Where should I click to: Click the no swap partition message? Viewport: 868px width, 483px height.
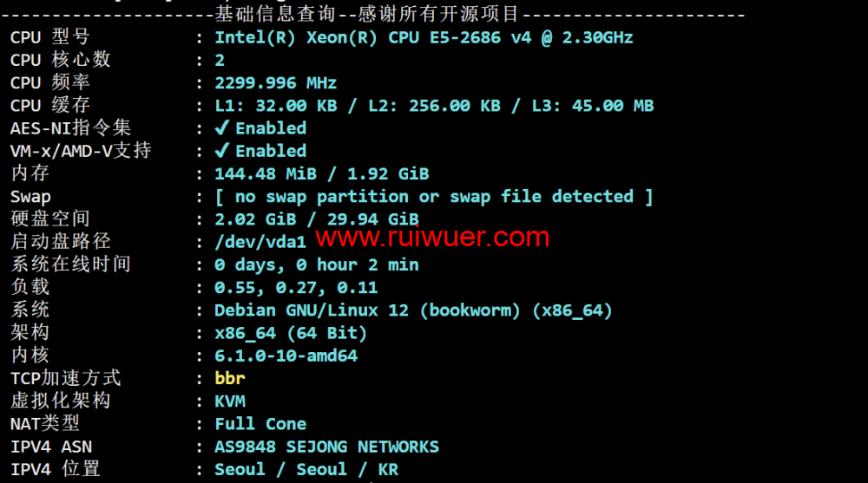433,197
